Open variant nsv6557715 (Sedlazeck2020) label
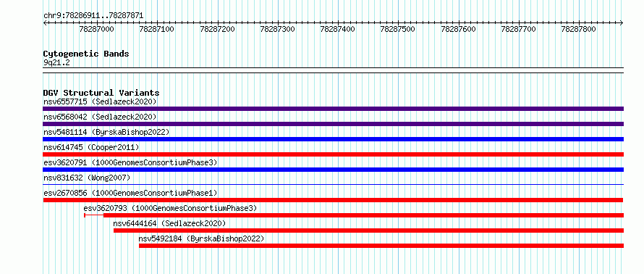 (x=100, y=101)
